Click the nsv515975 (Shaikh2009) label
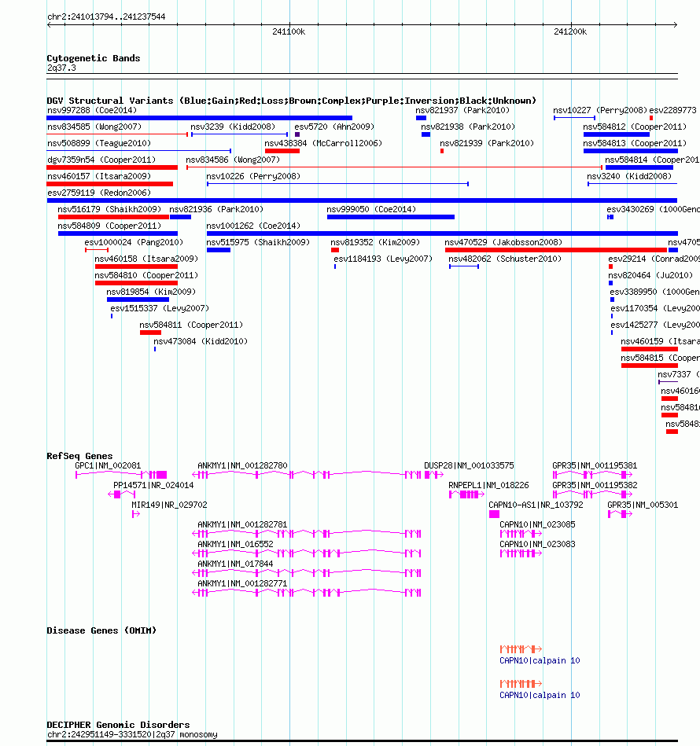This screenshot has width=700, height=746. coord(258,242)
